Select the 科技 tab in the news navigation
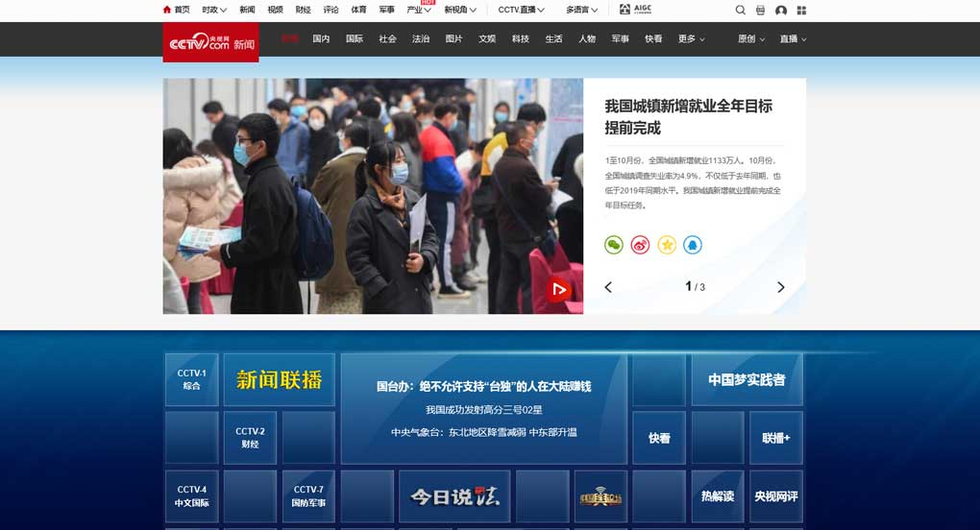 520,39
